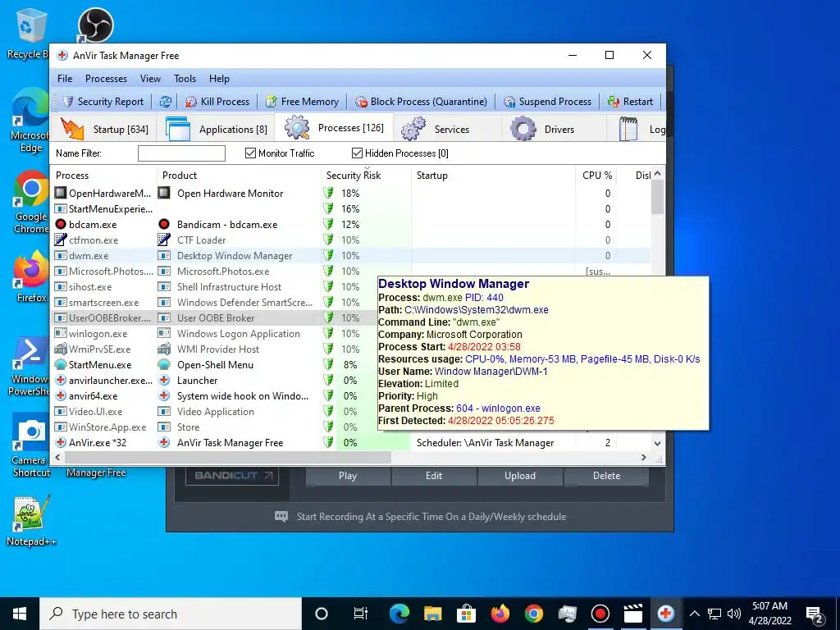Viewport: 840px width, 630px height.
Task: Open the Processes menu
Action: (x=106, y=78)
